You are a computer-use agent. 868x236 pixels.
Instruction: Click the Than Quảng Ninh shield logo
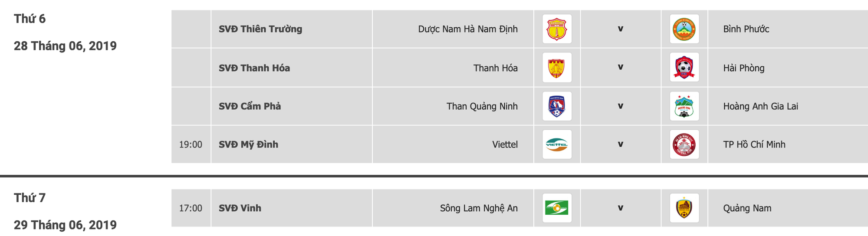(x=557, y=106)
